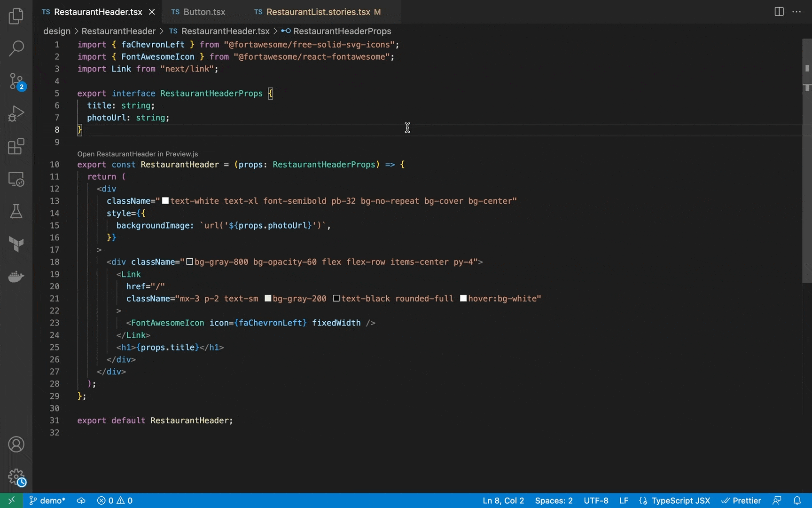
Task: Open errors and warnings problems indicator
Action: coord(115,500)
